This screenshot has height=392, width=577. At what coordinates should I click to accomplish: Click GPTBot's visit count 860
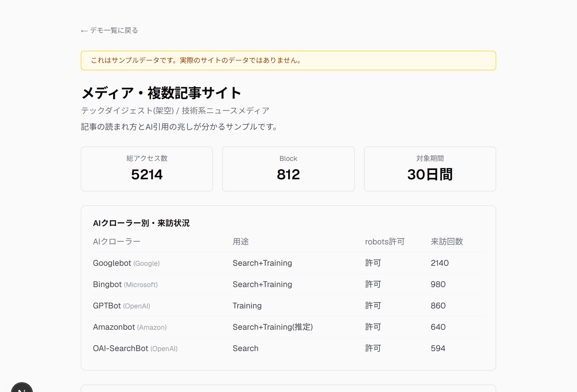coord(438,306)
